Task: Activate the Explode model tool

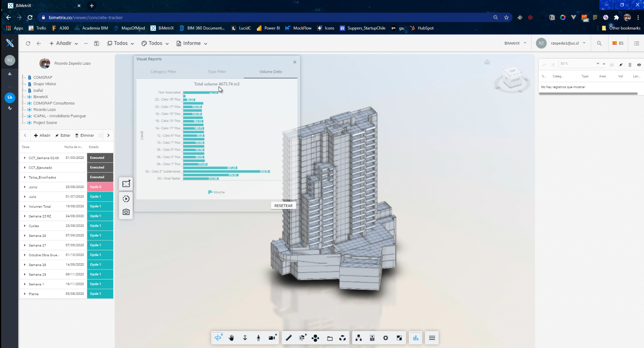Action: point(343,338)
